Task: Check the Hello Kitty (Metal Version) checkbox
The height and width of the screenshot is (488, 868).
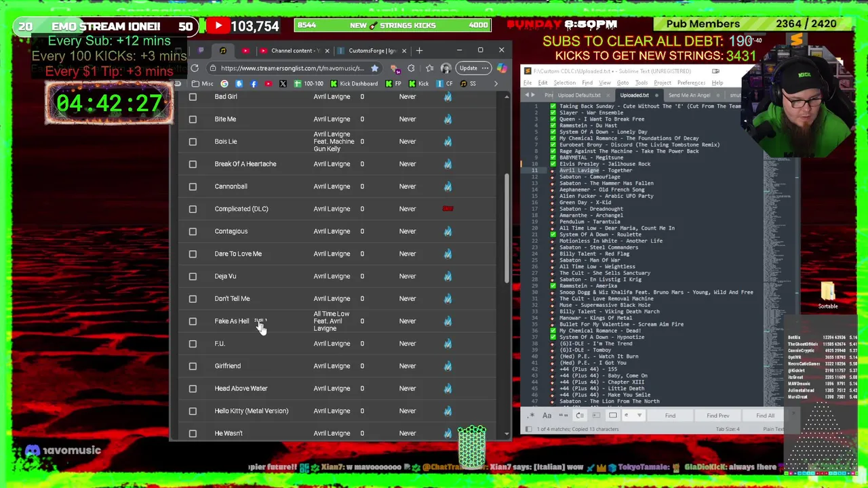Action: pyautogui.click(x=193, y=411)
